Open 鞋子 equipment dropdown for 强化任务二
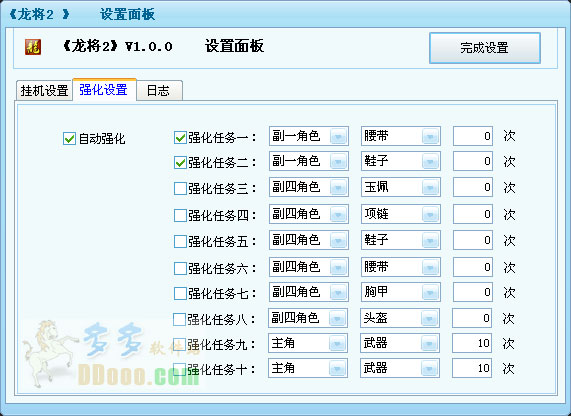Screen dimensions: 571x416 (x=401, y=161)
